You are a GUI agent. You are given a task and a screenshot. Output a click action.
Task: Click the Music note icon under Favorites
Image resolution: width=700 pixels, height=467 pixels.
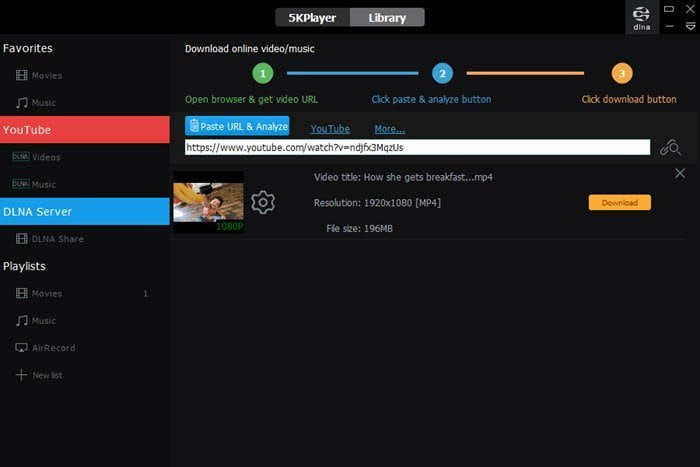(x=21, y=103)
